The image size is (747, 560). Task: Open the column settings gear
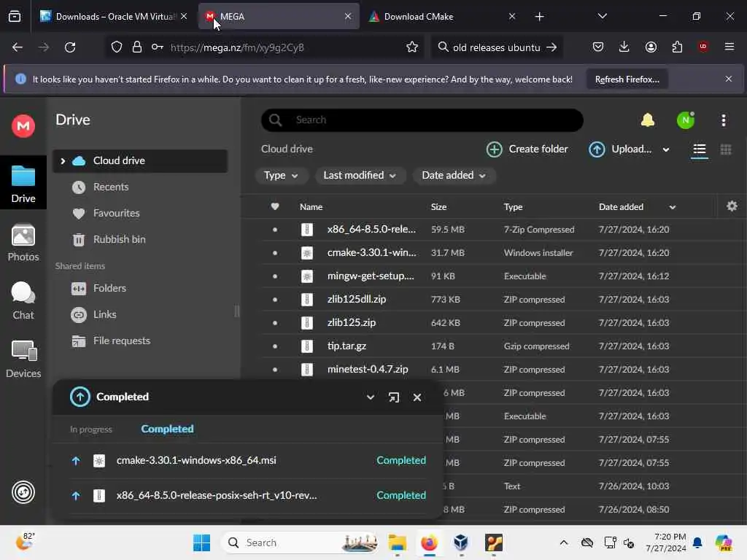coord(732,206)
